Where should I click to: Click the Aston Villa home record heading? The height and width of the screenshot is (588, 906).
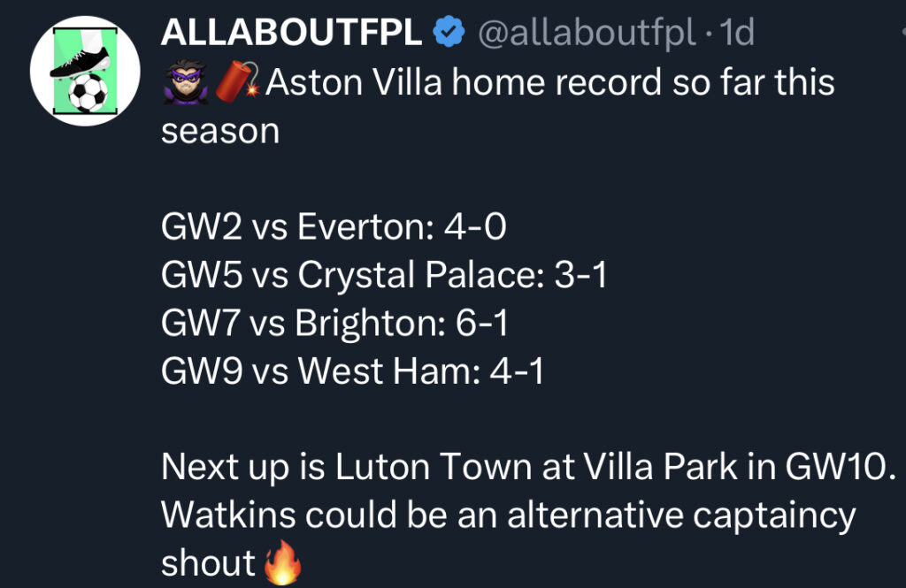click(549, 82)
